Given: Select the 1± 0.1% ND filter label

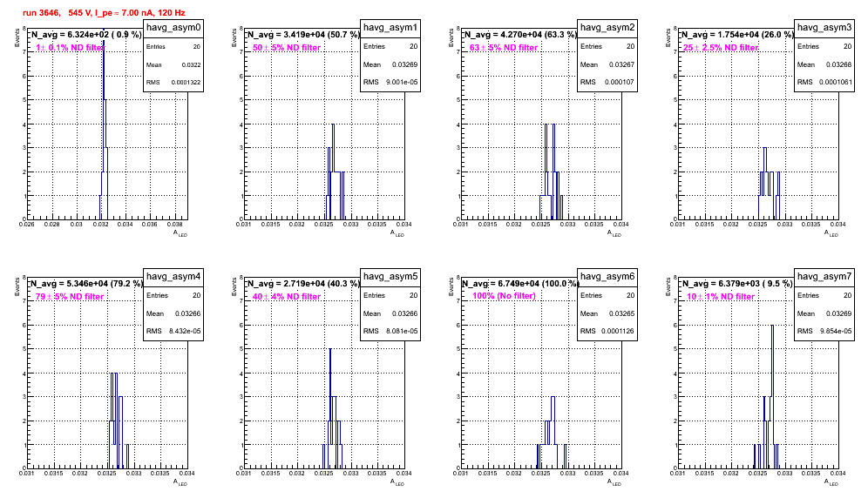Looking at the screenshot, I should pyautogui.click(x=70, y=48).
